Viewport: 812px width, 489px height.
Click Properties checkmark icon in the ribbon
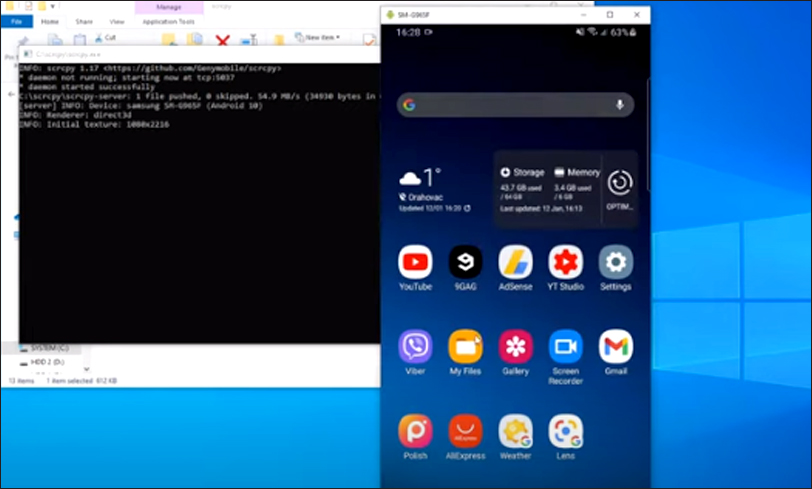(370, 40)
